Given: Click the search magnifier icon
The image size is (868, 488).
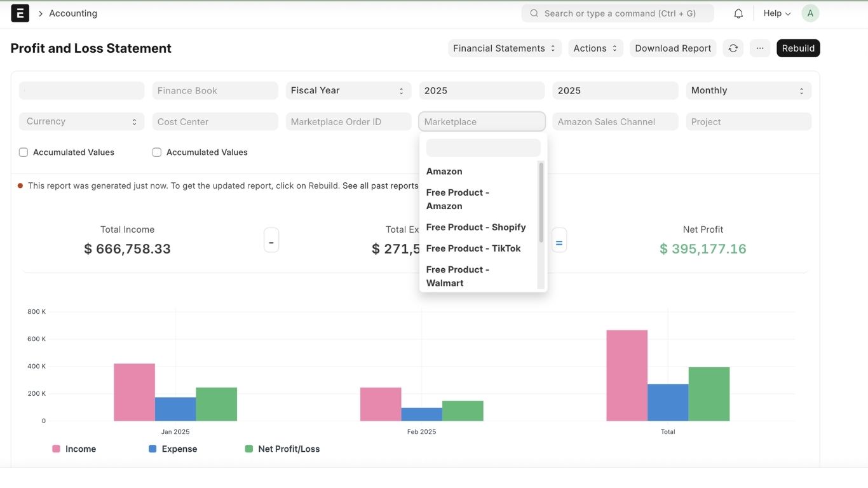Looking at the screenshot, I should click(x=534, y=13).
